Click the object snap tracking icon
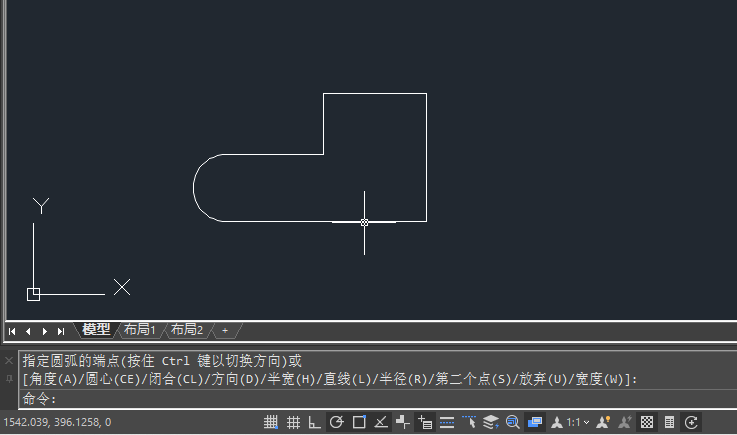Screen dimensions: 737x435 point(381,422)
